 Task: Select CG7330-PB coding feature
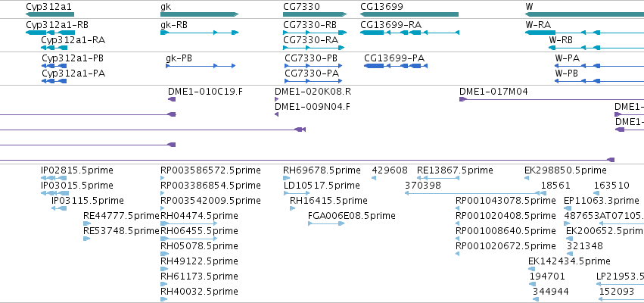pos(313,66)
